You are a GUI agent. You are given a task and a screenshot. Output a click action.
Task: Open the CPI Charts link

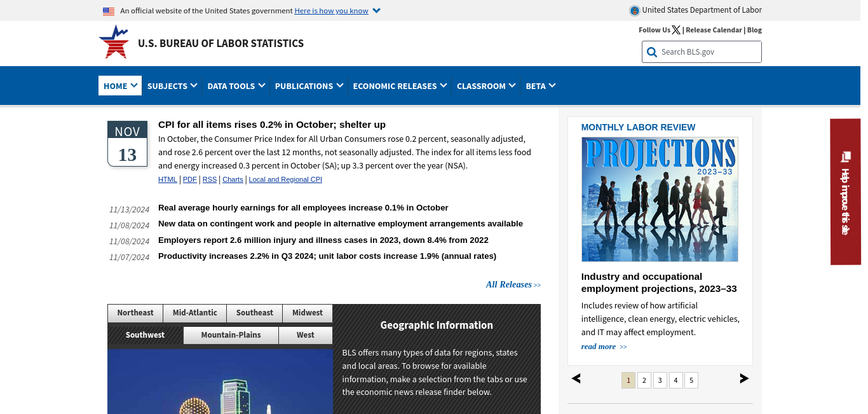(233, 180)
